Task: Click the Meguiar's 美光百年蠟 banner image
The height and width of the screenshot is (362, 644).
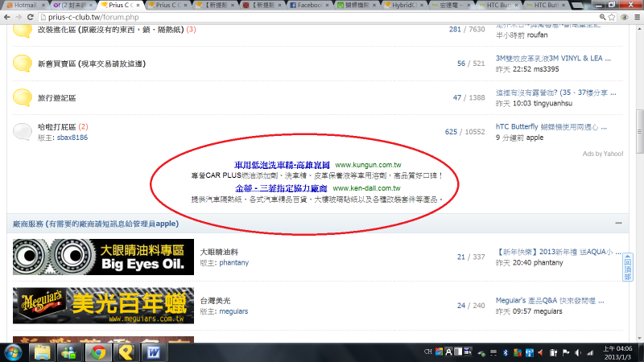Action: point(103,306)
